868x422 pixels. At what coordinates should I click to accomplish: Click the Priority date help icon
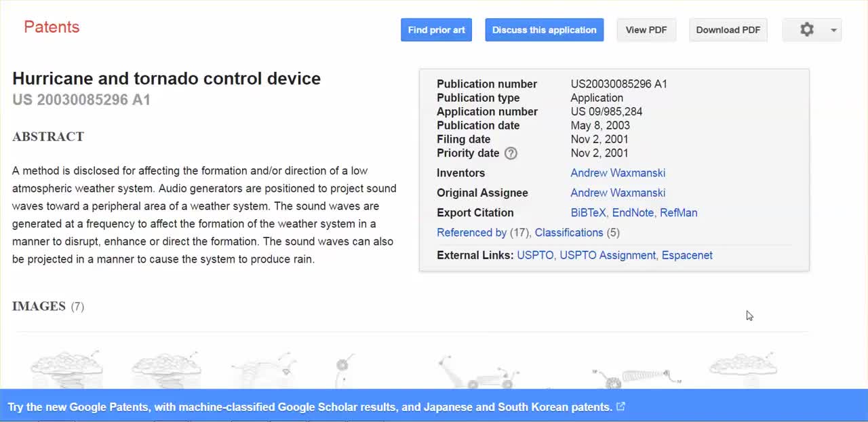click(511, 153)
